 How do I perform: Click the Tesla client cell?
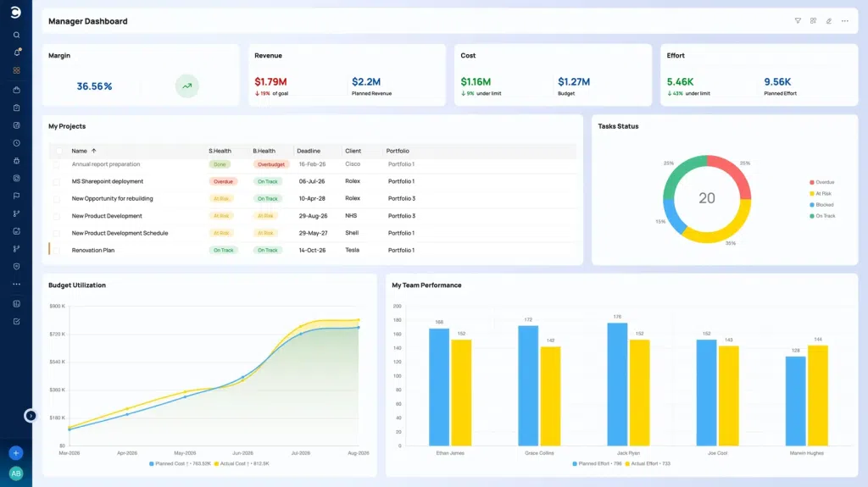click(x=352, y=250)
